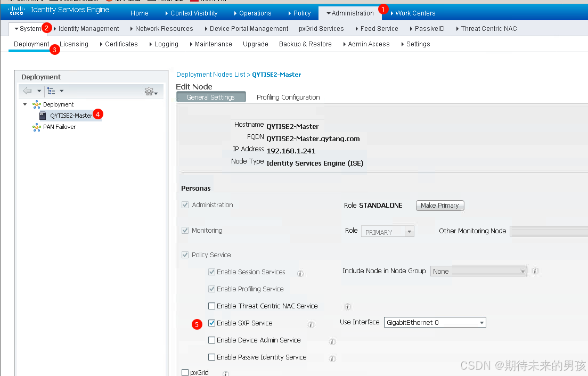This screenshot has height=376, width=588.
Task: Check the pxGrid checkbox
Action: click(185, 372)
